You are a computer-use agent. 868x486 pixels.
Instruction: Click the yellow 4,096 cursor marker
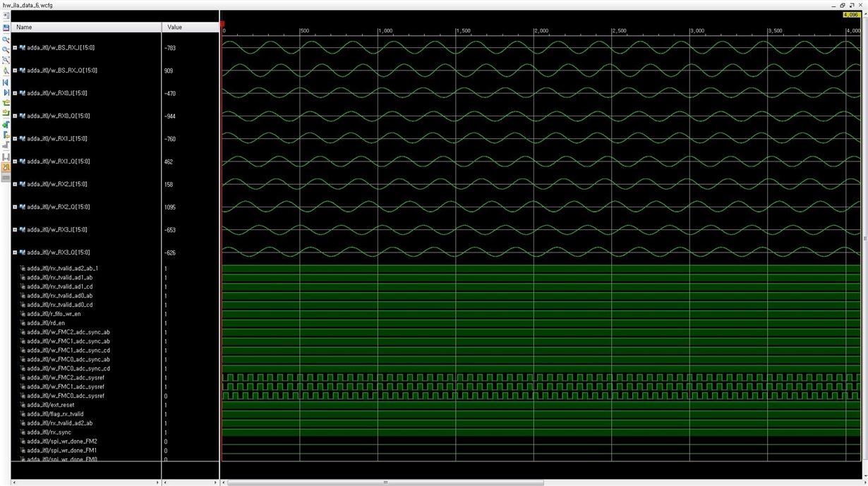click(x=851, y=15)
